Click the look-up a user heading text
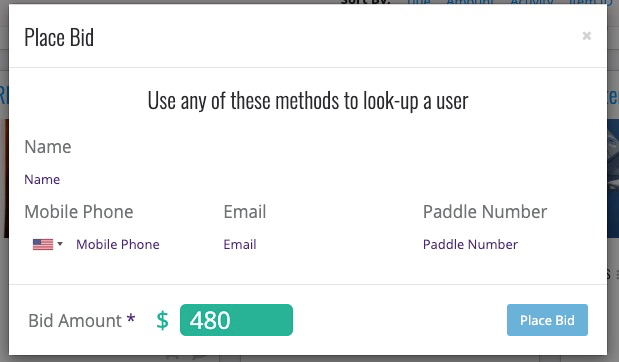 point(308,101)
